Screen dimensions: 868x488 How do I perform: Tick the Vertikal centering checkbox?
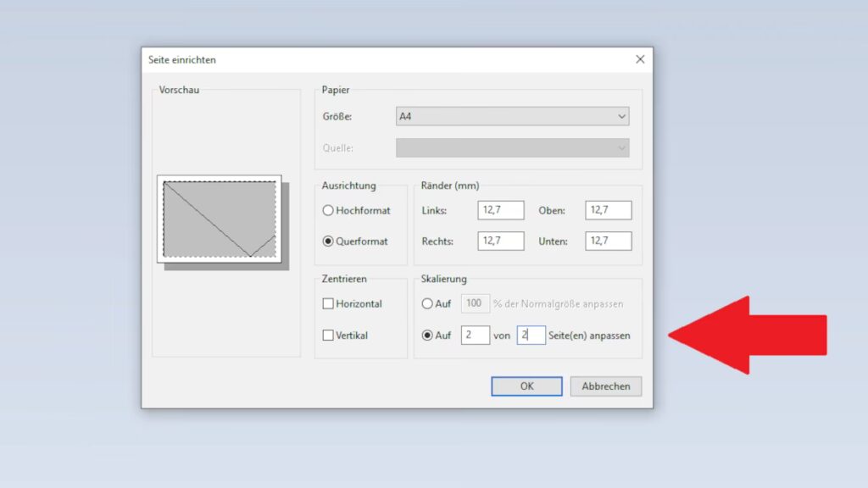328,335
